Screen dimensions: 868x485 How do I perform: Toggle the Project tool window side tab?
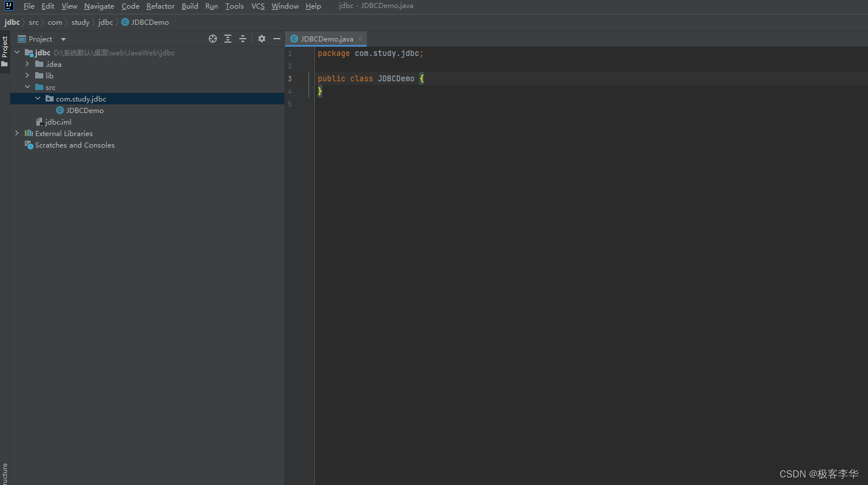click(5, 51)
